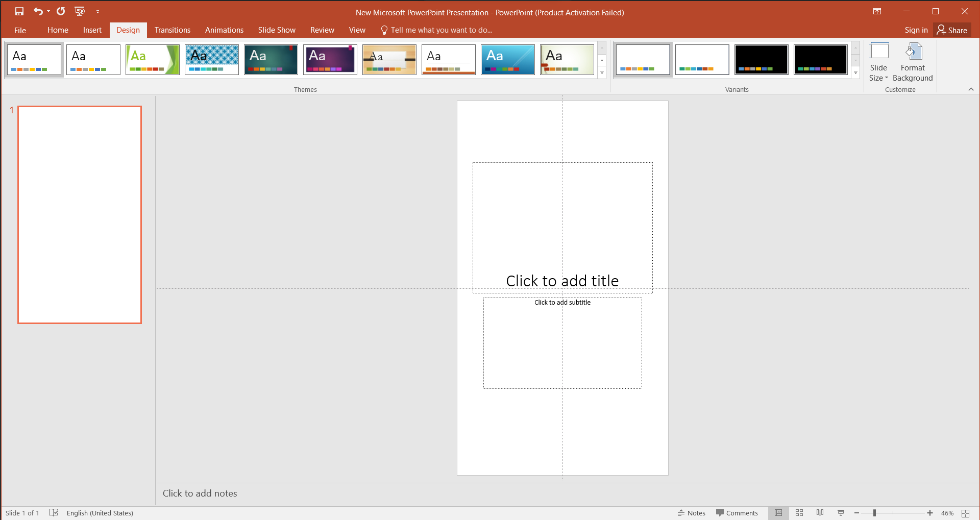Apply the tan Organic theme
This screenshot has width=980, height=520.
389,60
